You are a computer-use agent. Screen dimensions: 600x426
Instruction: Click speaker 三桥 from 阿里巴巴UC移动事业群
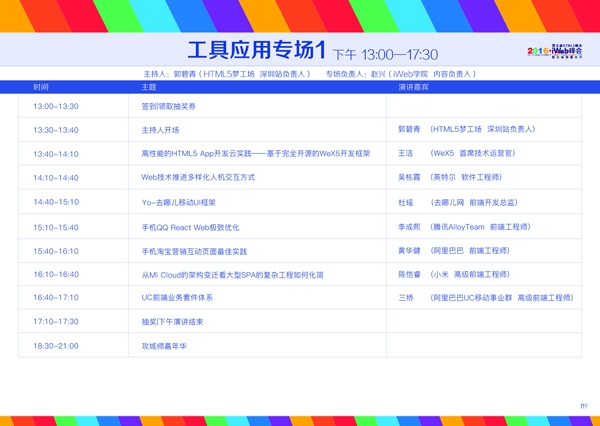[x=486, y=297]
